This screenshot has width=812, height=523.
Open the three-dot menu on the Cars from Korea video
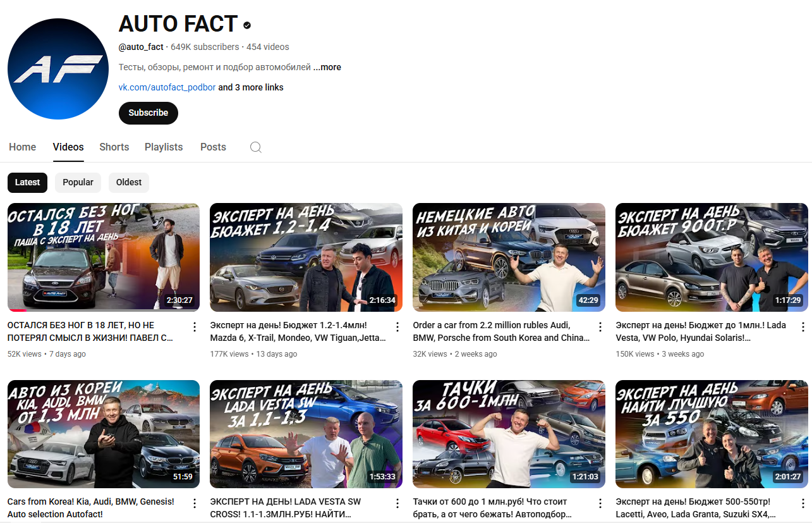pyautogui.click(x=194, y=503)
